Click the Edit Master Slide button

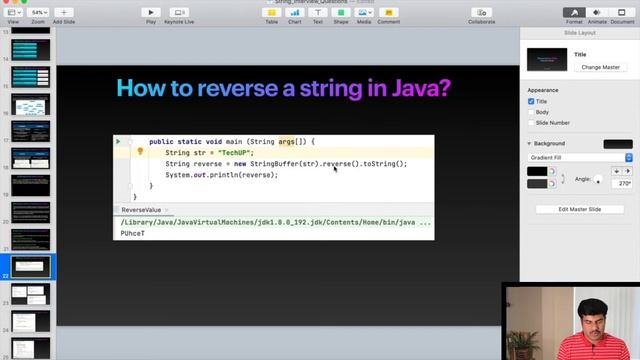[580, 209]
